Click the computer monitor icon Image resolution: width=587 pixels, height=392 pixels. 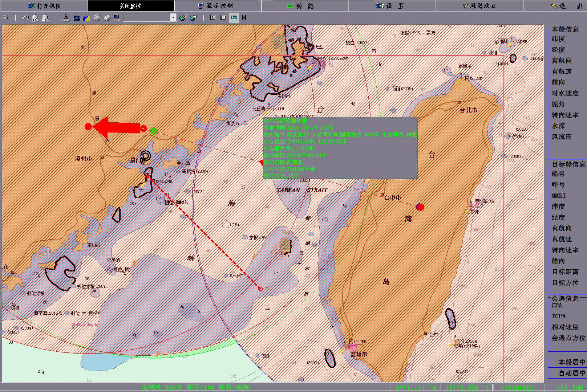117,18
